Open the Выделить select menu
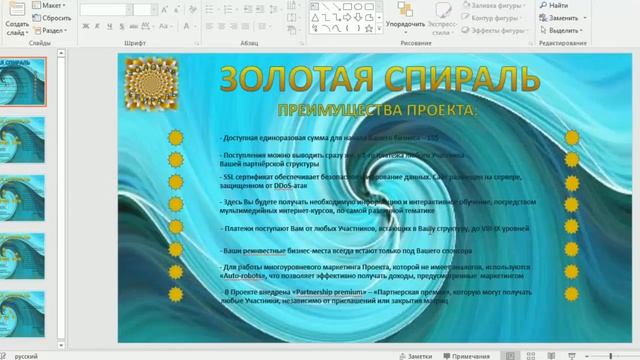Screen dimensions: 640x360 (x=561, y=31)
